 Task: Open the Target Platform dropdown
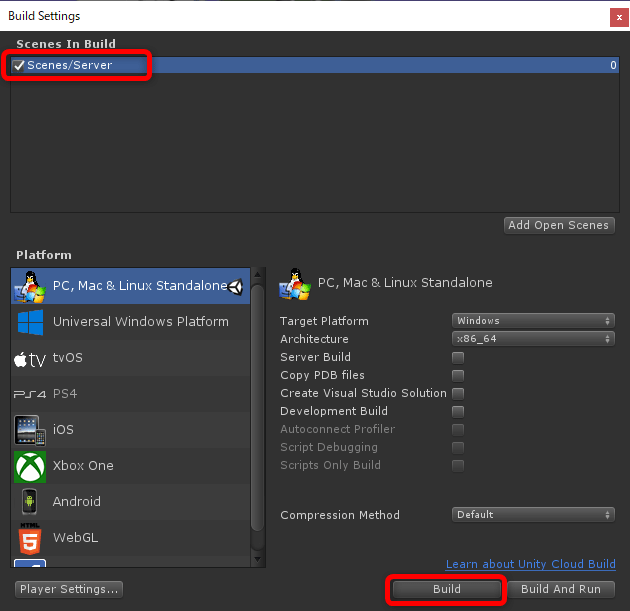533,321
